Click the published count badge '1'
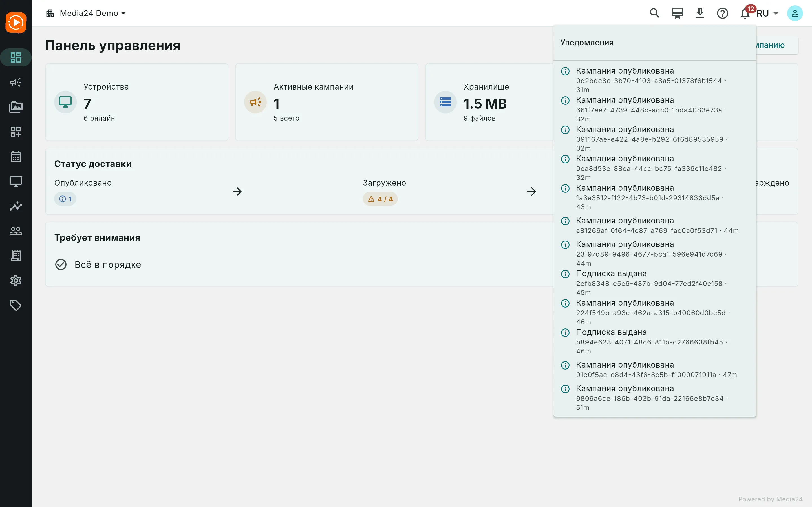 click(65, 199)
